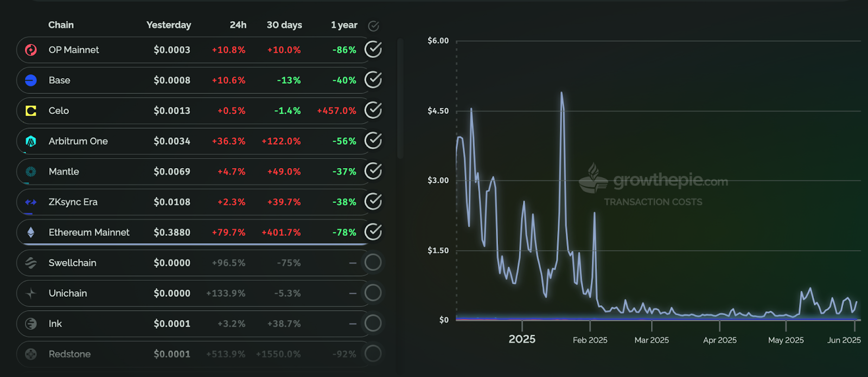Click the Ethereum Mainnet chain name
868x377 pixels.
pos(89,232)
